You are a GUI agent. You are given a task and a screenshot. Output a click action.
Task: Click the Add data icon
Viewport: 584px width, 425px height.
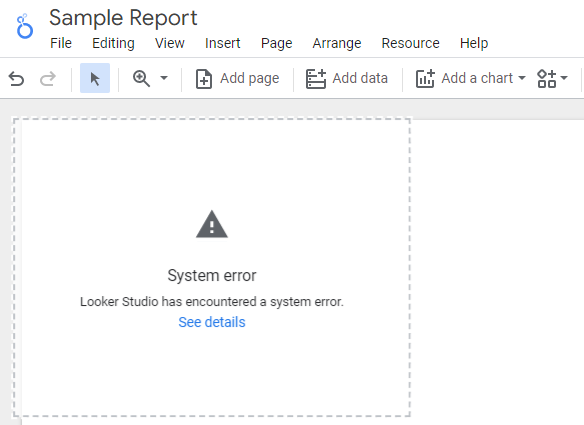tap(316, 79)
